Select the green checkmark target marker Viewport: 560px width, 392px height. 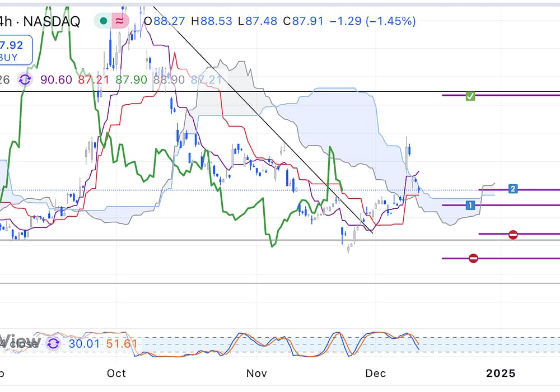(470, 96)
